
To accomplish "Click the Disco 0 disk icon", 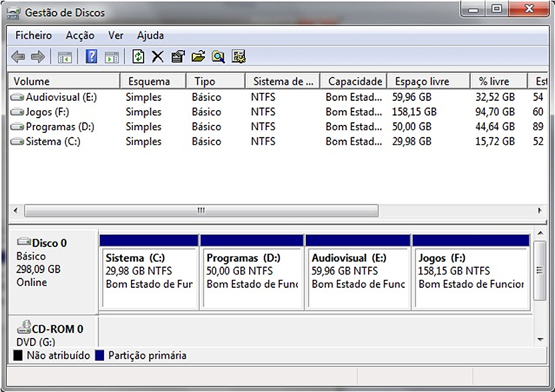I will point(24,243).
